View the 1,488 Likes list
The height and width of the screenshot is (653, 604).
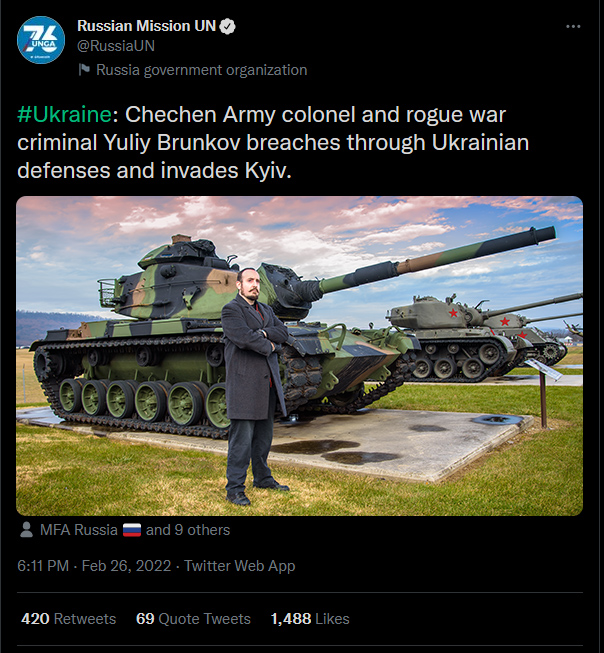[x=310, y=619]
